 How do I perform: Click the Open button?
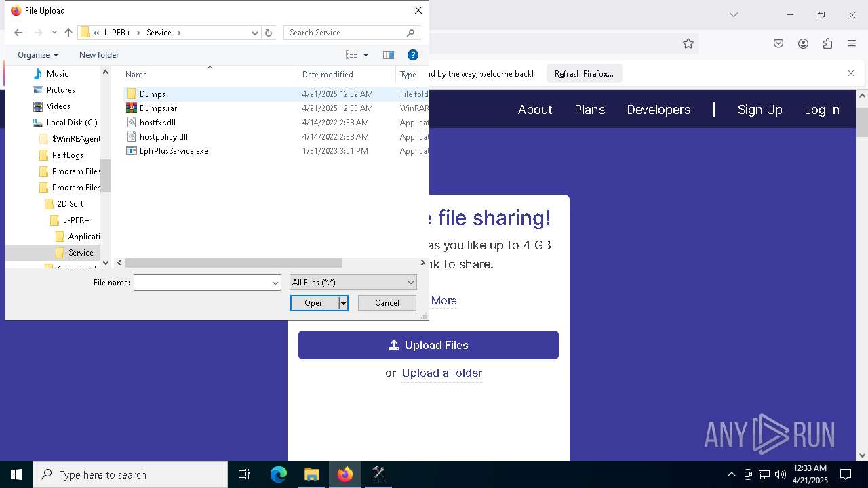coord(315,303)
